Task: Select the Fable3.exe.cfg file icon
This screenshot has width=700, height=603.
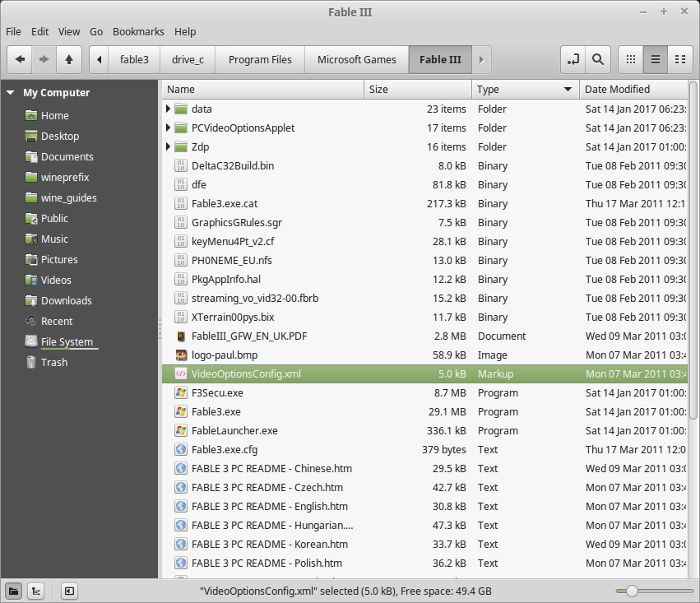Action: (x=180, y=449)
